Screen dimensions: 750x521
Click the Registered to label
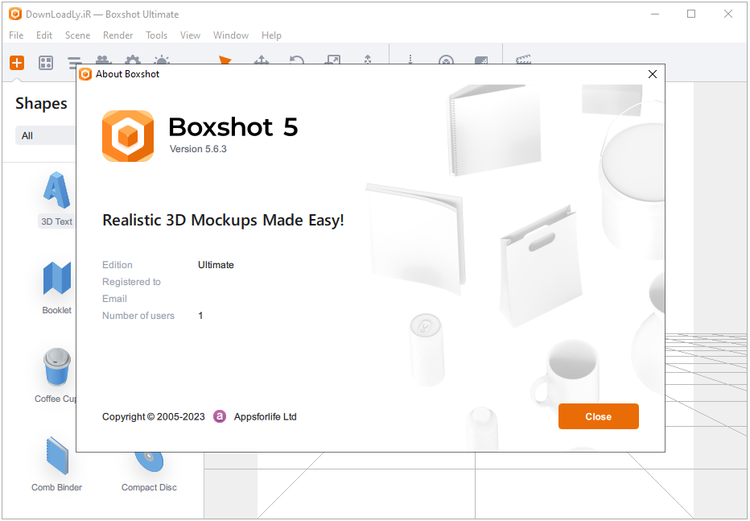(x=132, y=282)
